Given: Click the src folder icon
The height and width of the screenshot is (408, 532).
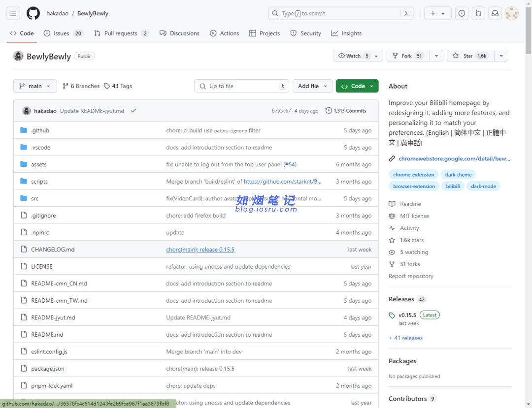Looking at the screenshot, I should pyautogui.click(x=24, y=198).
